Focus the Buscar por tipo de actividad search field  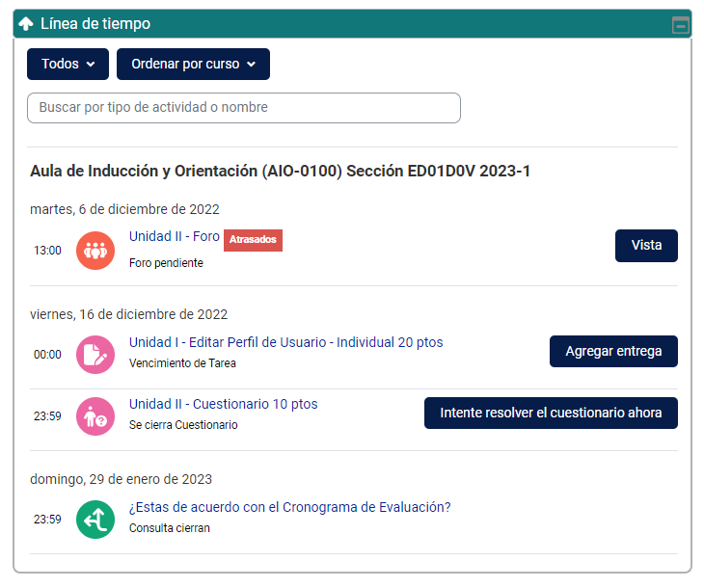coord(244,108)
